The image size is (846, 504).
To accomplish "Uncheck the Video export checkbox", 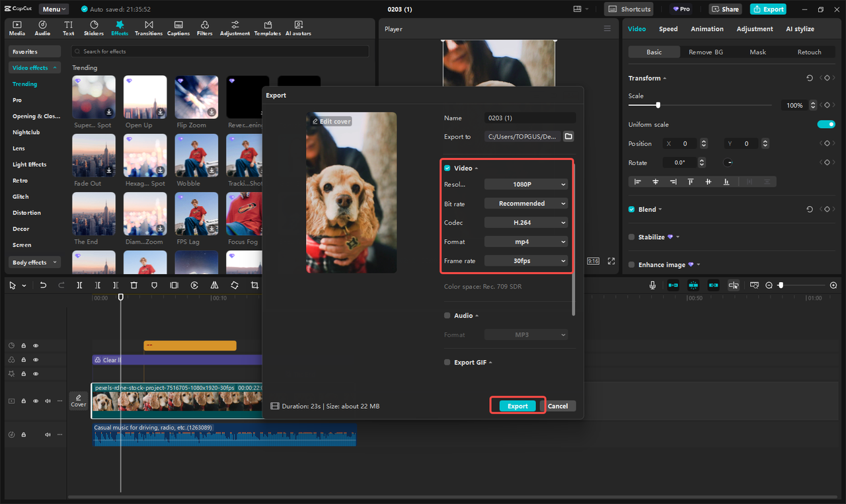I will [447, 168].
